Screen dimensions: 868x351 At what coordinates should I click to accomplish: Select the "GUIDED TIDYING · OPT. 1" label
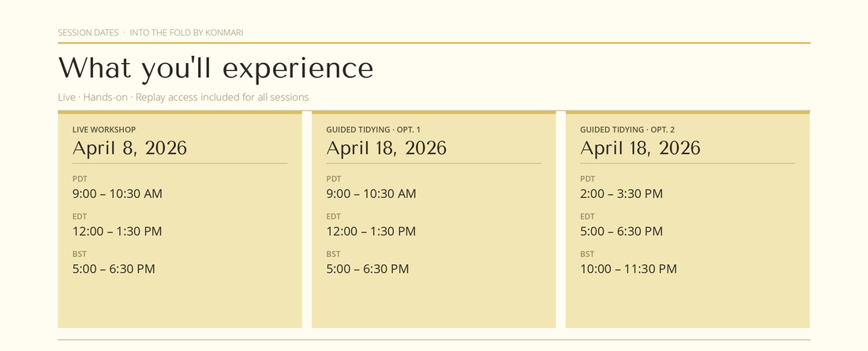click(x=373, y=129)
